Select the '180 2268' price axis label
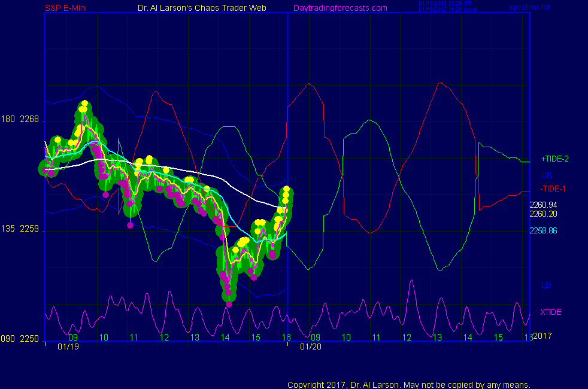The width and height of the screenshot is (588, 389). click(20, 119)
